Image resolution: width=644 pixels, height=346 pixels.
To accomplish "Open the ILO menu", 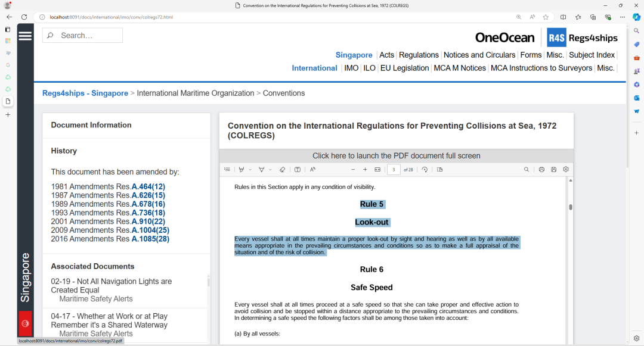I will (x=369, y=68).
